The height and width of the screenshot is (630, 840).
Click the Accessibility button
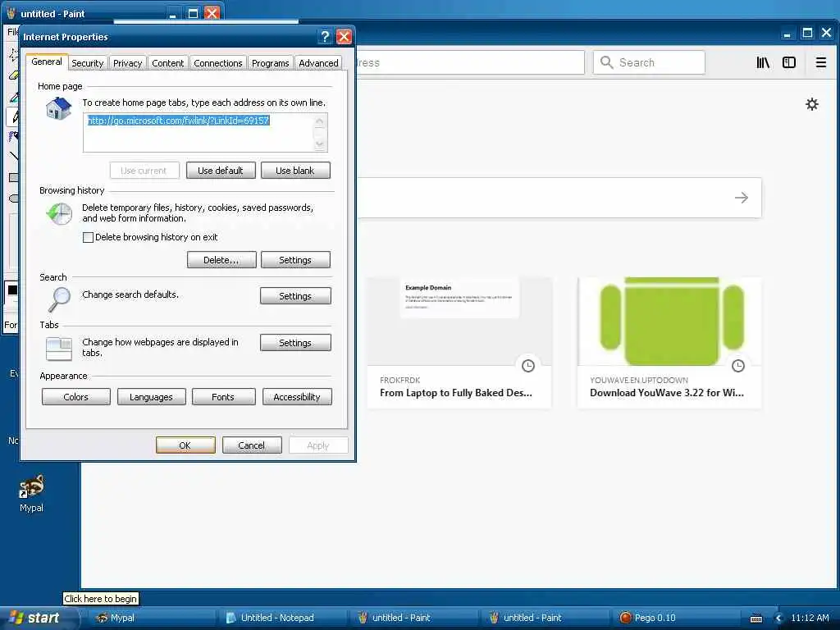coord(297,397)
